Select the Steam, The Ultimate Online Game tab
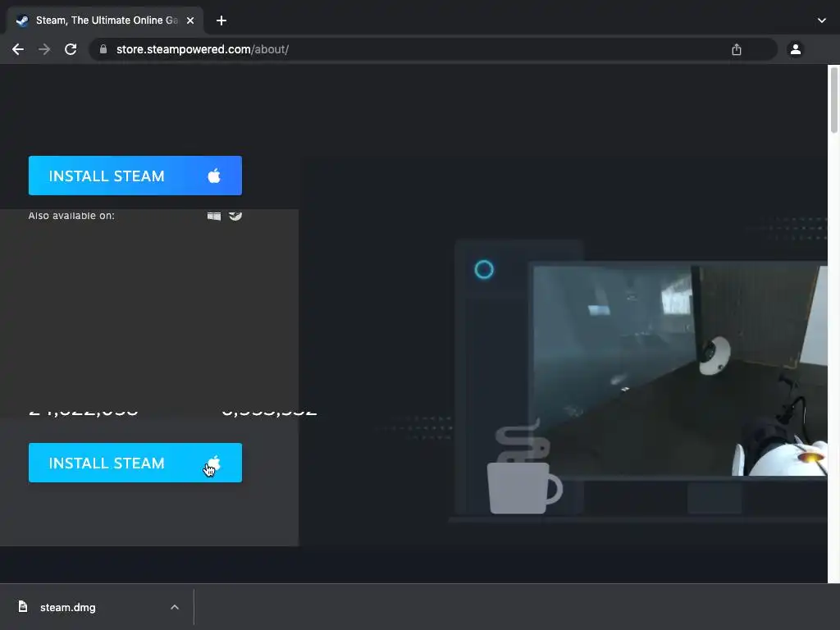 [105, 21]
